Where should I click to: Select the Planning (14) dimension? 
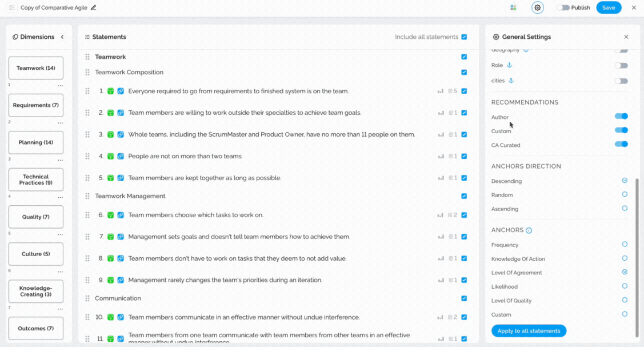36,142
